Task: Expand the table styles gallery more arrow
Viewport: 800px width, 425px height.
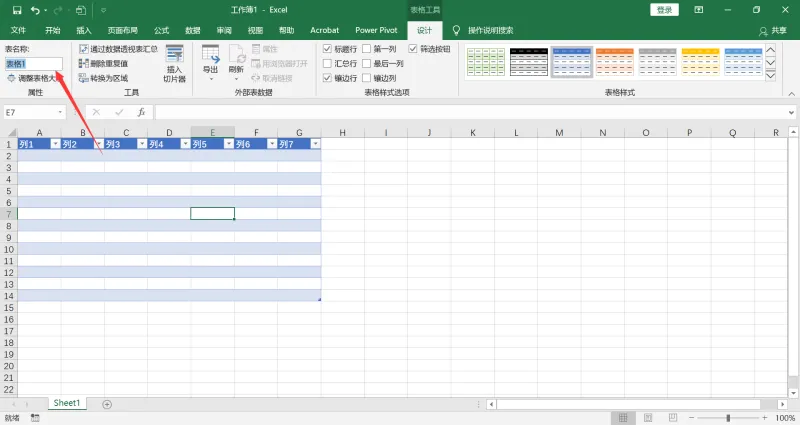Action: [x=770, y=76]
